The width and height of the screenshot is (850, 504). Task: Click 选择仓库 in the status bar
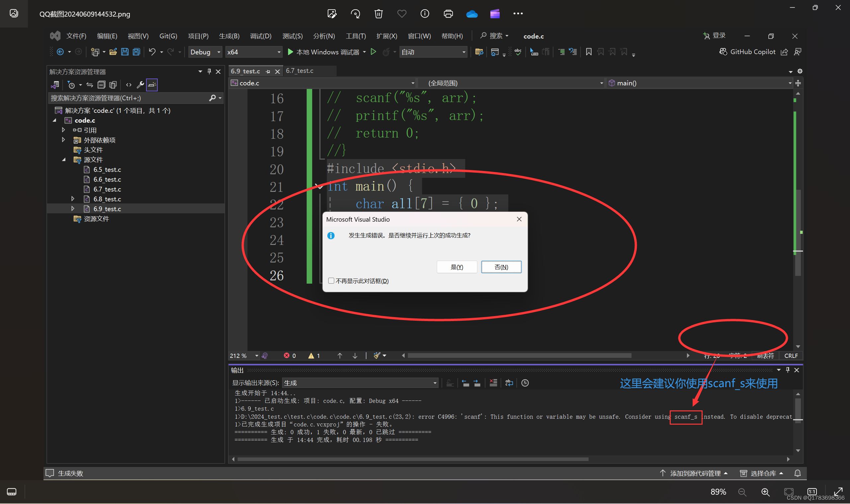pyautogui.click(x=762, y=473)
